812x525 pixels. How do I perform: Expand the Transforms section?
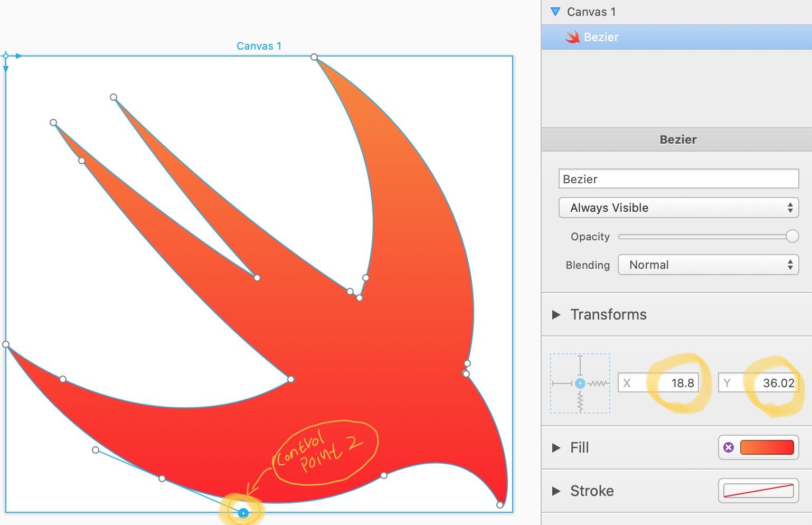point(556,315)
